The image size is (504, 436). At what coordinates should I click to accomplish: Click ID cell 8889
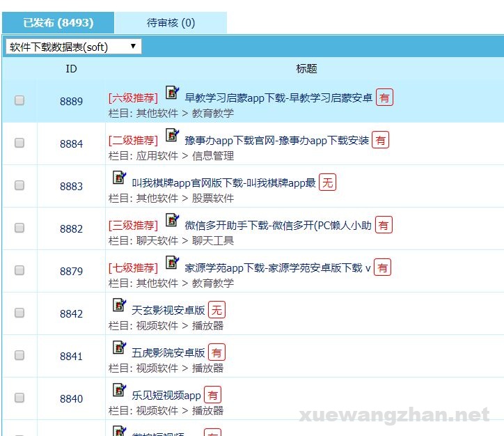72,101
